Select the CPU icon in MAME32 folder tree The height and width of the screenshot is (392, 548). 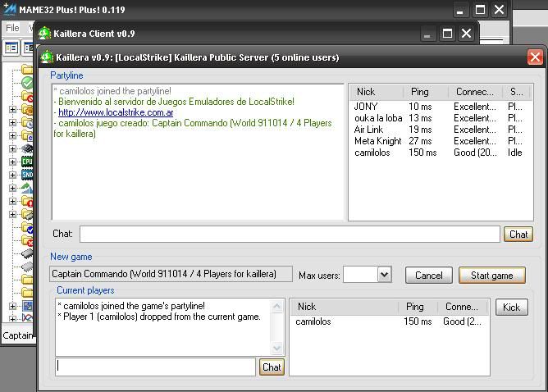(x=27, y=162)
